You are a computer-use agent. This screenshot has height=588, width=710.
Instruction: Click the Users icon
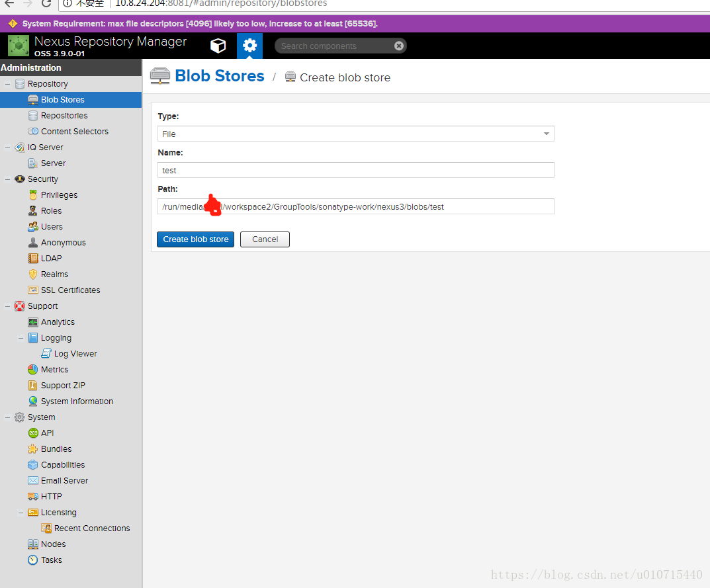(33, 226)
